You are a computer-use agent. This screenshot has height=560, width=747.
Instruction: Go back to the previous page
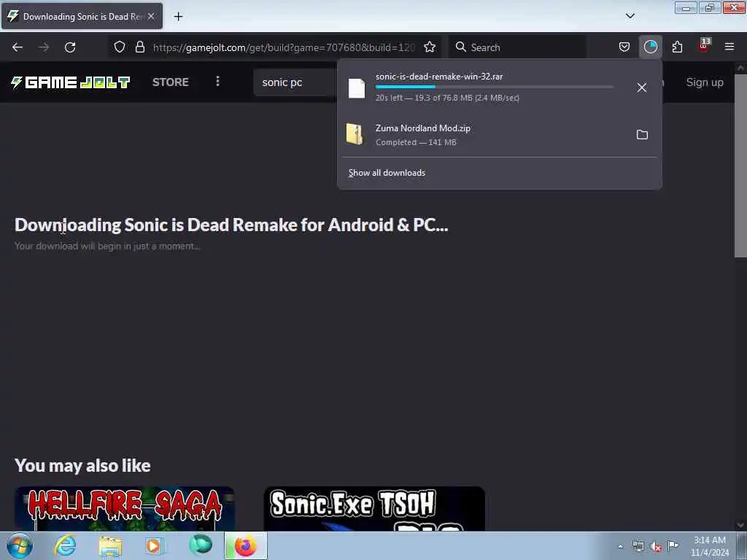pyautogui.click(x=18, y=47)
